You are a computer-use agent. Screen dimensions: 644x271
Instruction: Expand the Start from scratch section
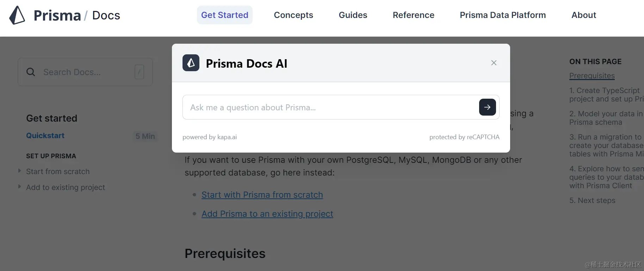(x=20, y=171)
